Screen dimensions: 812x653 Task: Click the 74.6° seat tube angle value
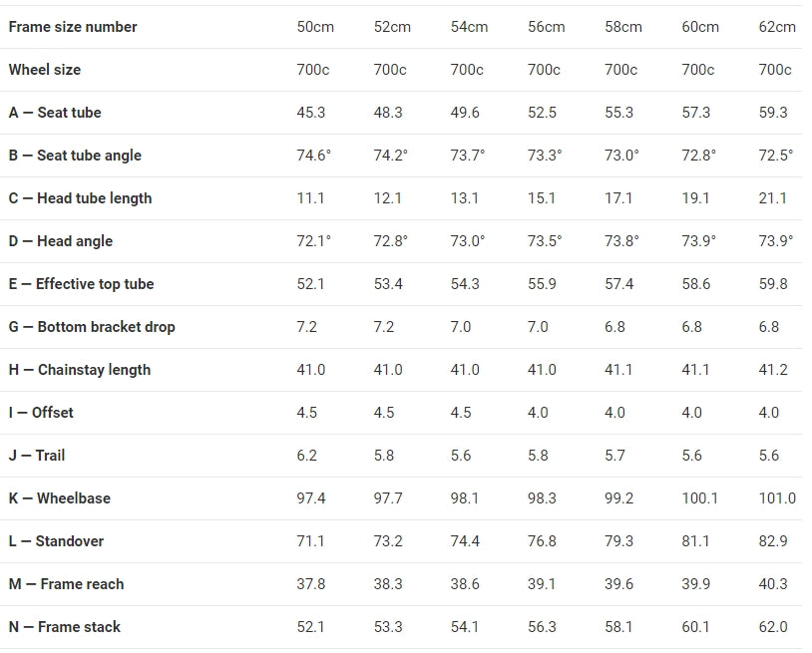coord(313,156)
